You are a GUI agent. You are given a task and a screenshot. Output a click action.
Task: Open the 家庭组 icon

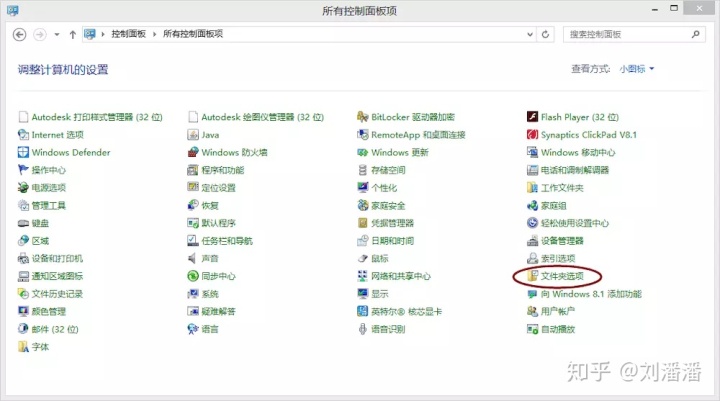tap(532, 205)
